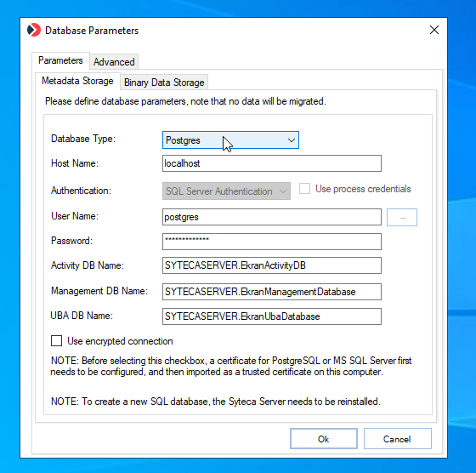Expand the disabled Authentication dropdown
This screenshot has height=473, width=476.
(x=226, y=191)
